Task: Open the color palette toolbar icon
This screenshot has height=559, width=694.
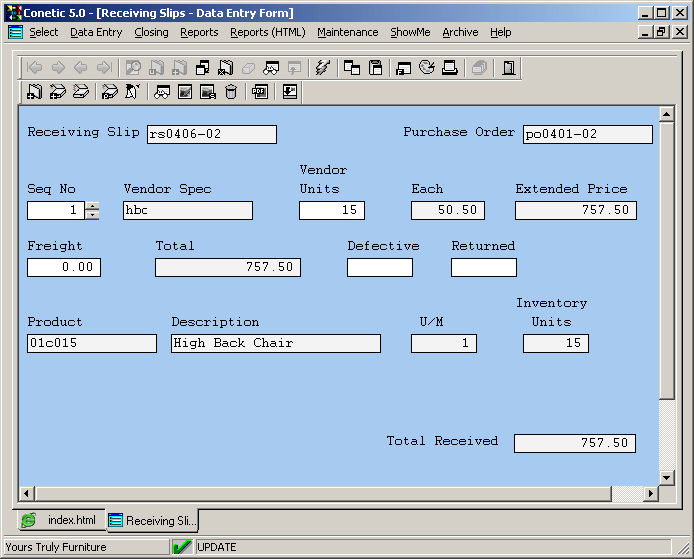Action: pos(426,68)
